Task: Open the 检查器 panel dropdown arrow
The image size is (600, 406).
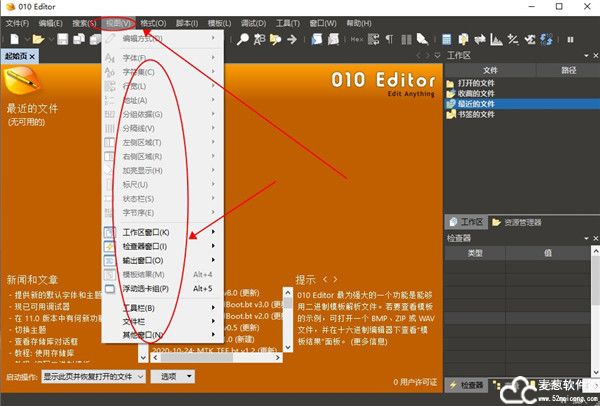Action: 587,238
